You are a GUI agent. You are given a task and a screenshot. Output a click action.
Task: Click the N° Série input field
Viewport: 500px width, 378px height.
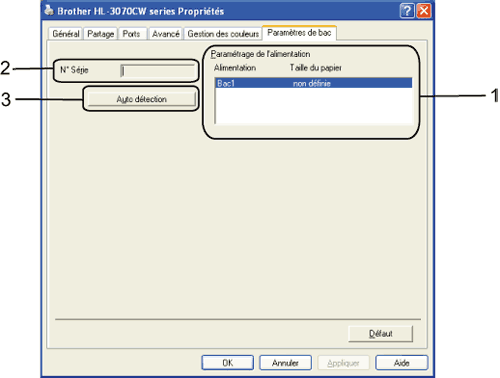[x=158, y=71]
